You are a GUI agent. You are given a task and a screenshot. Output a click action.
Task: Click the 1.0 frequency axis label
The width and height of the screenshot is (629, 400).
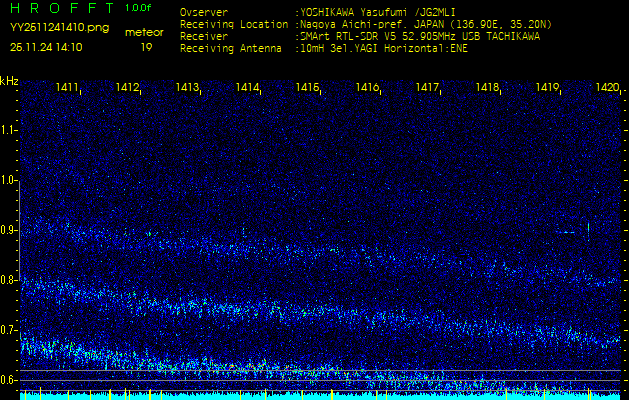click(10, 180)
